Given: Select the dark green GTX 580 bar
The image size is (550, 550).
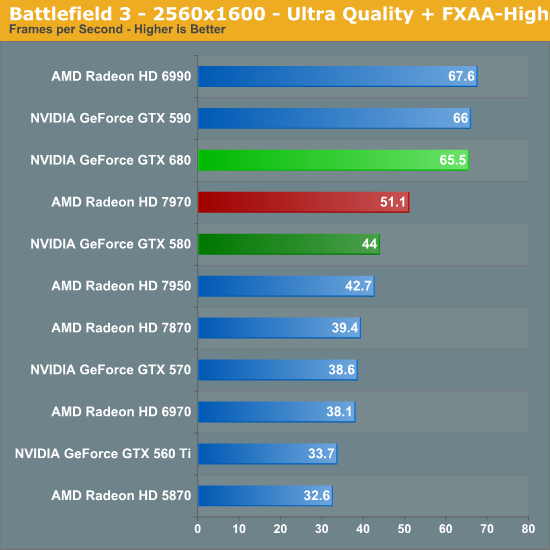Looking at the screenshot, I should point(289,244).
